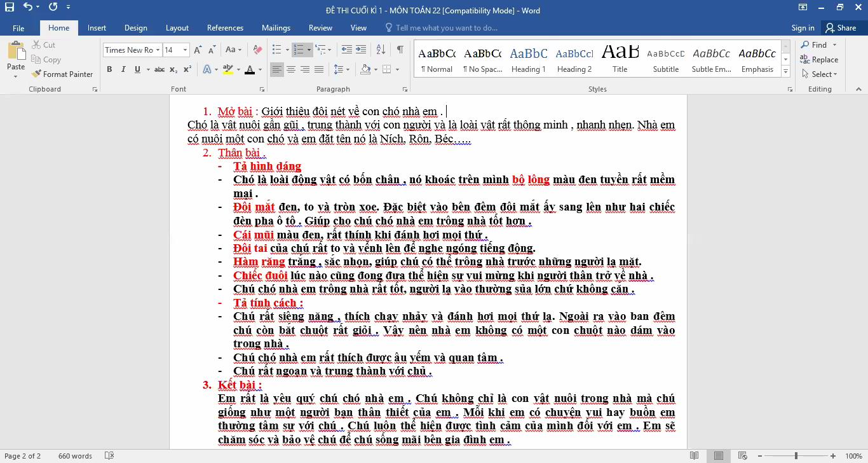This screenshot has height=463, width=868.
Task: Click the Justify alignment icon
Action: (x=319, y=69)
